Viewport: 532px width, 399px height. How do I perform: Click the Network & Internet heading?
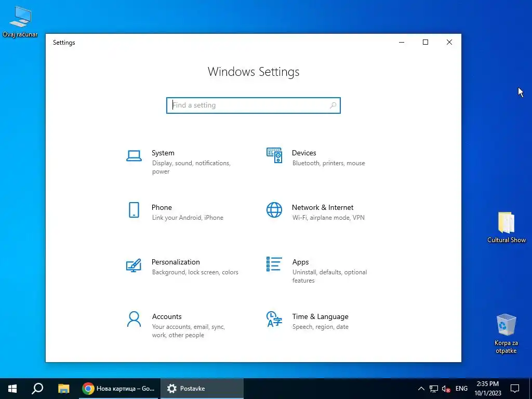[323, 207]
